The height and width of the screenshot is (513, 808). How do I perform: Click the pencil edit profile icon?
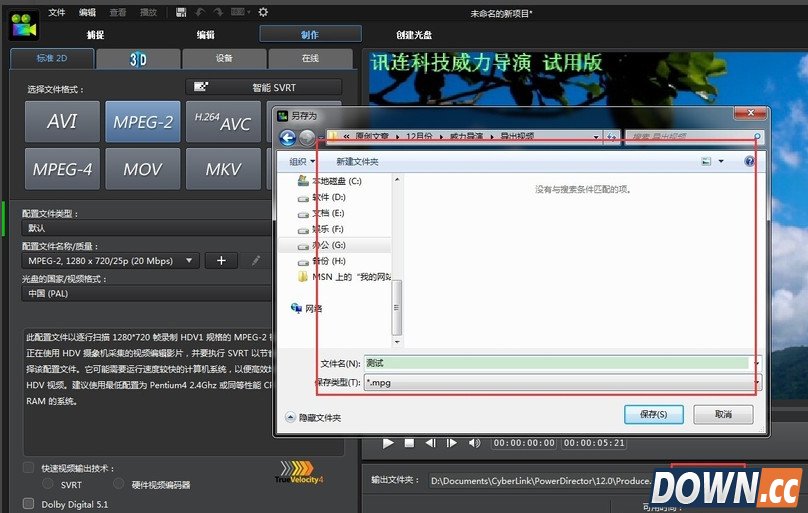(256, 261)
